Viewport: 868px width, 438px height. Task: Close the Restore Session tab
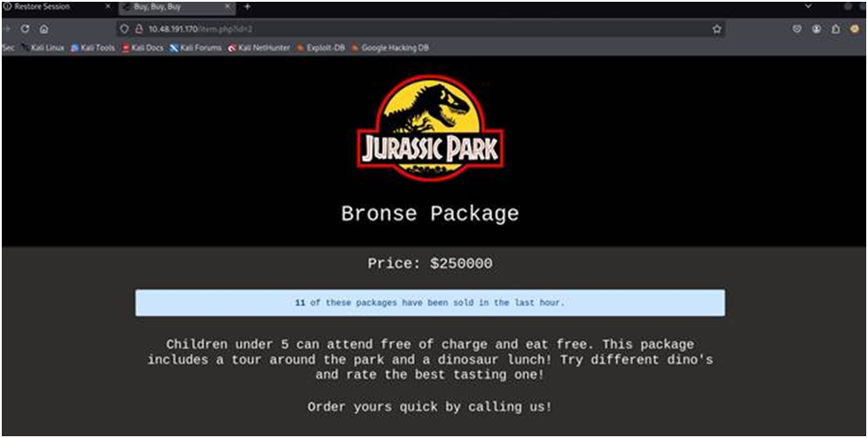107,6
